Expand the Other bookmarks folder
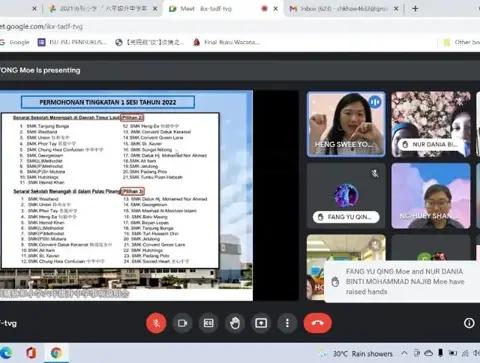 [x=462, y=42]
